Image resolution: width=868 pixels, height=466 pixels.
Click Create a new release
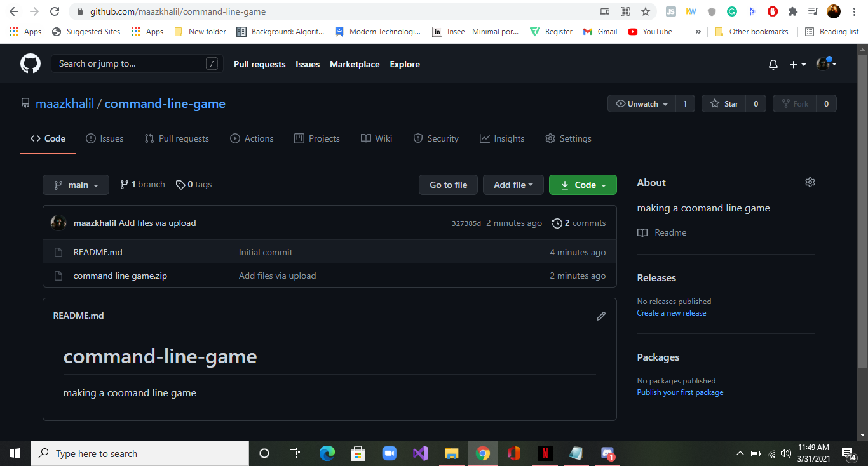(x=672, y=313)
